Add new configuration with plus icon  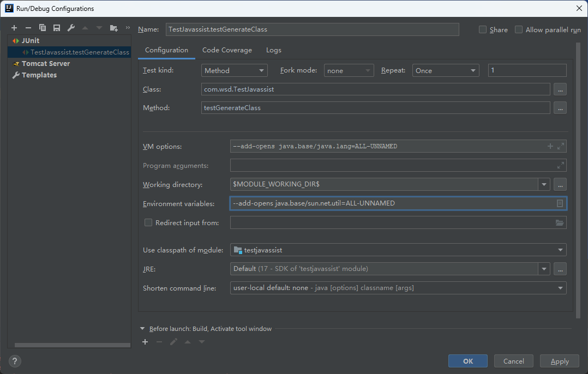pos(14,28)
